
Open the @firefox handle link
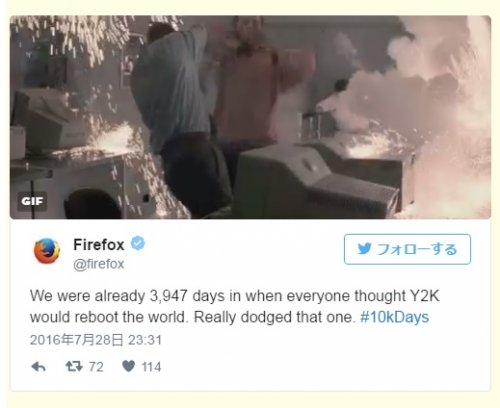pos(99,264)
